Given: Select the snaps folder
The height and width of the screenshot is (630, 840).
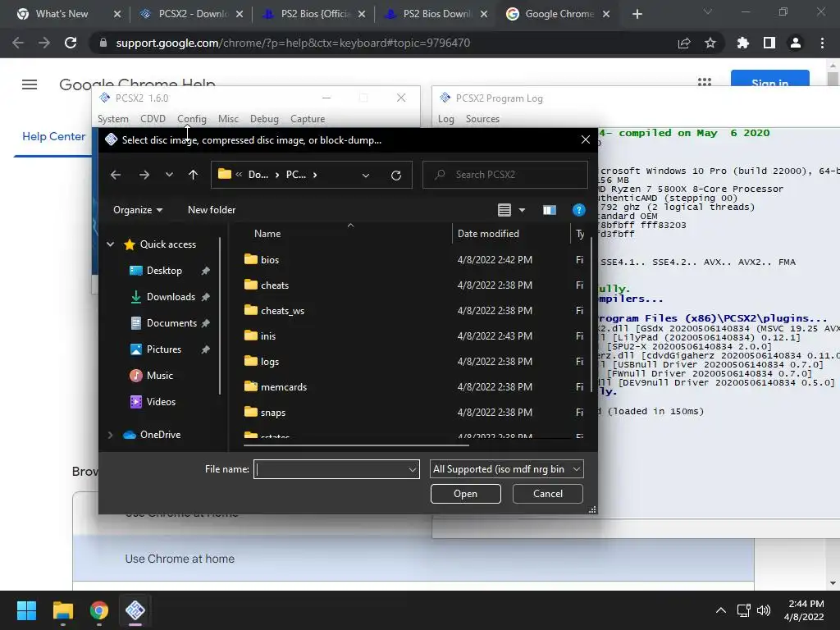Looking at the screenshot, I should coord(272,413).
